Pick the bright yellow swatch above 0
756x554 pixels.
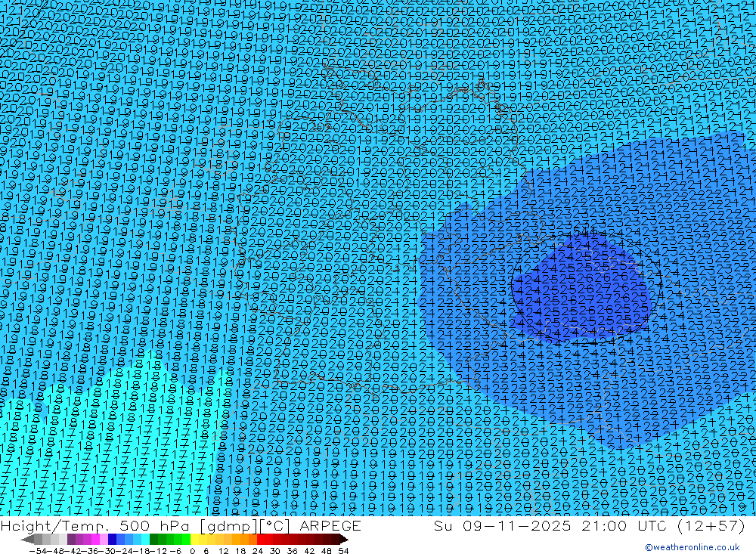195,540
